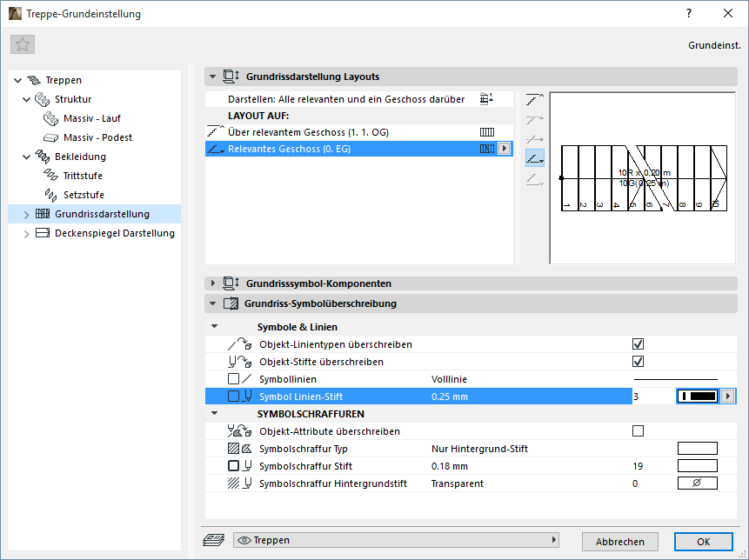The image size is (749, 560).
Task: Click the stair plan preview image
Action: tap(643, 177)
